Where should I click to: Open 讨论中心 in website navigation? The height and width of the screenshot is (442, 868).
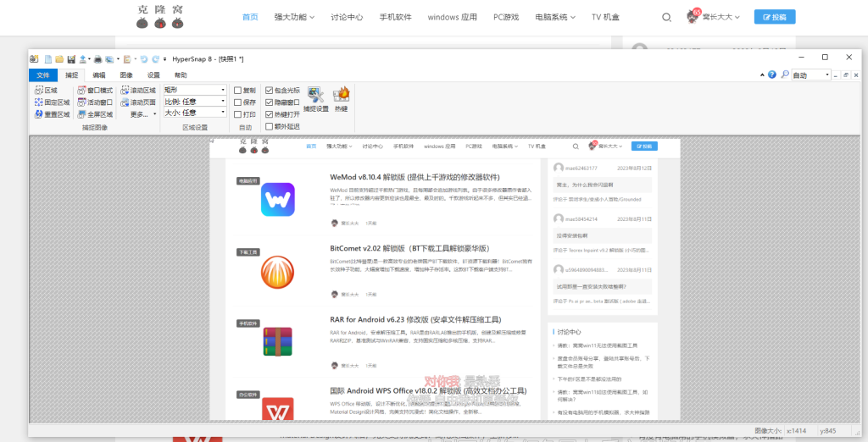click(347, 17)
